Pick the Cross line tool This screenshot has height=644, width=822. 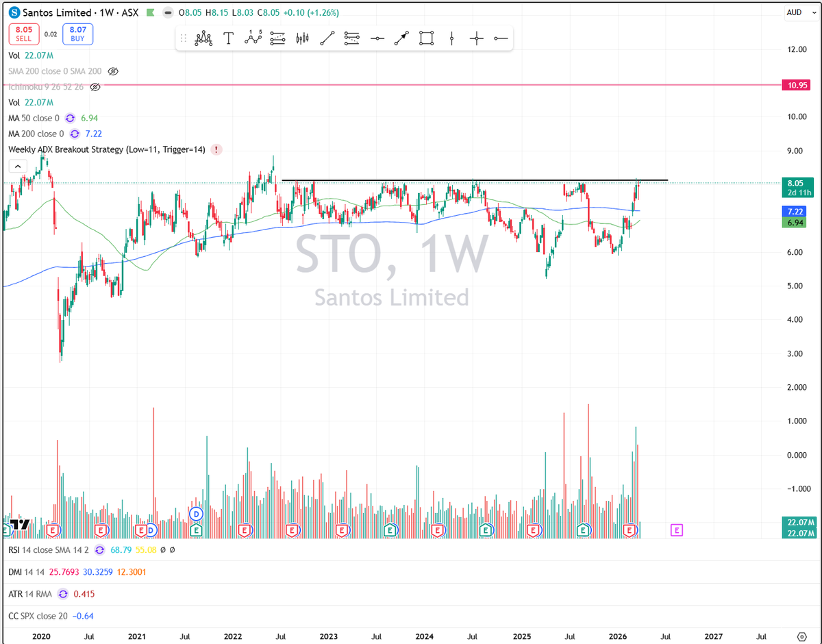coord(476,38)
